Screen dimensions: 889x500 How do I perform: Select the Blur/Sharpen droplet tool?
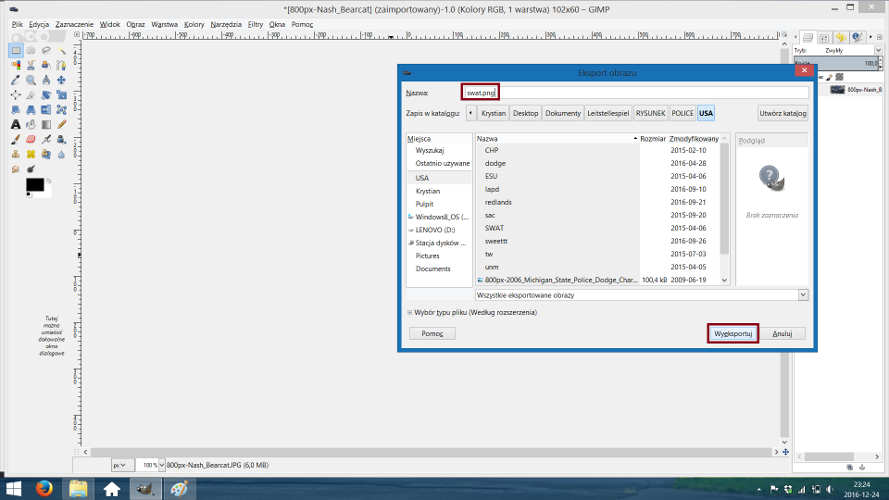click(61, 154)
